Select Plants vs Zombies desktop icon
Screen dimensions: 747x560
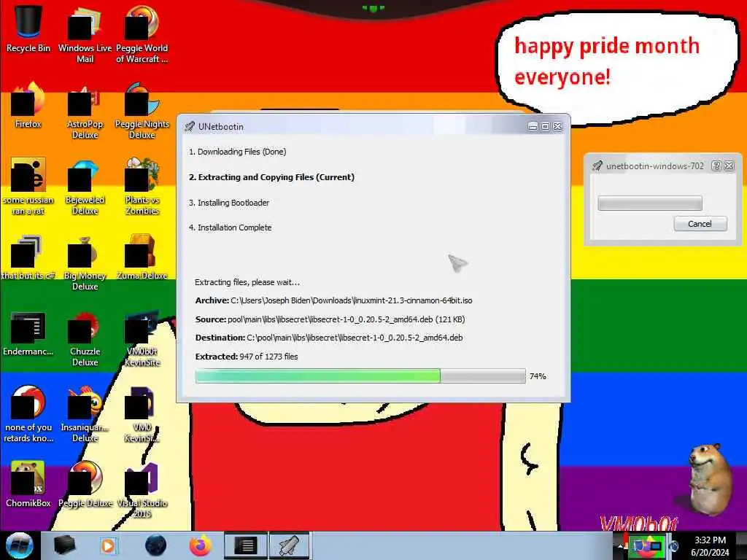142,186
